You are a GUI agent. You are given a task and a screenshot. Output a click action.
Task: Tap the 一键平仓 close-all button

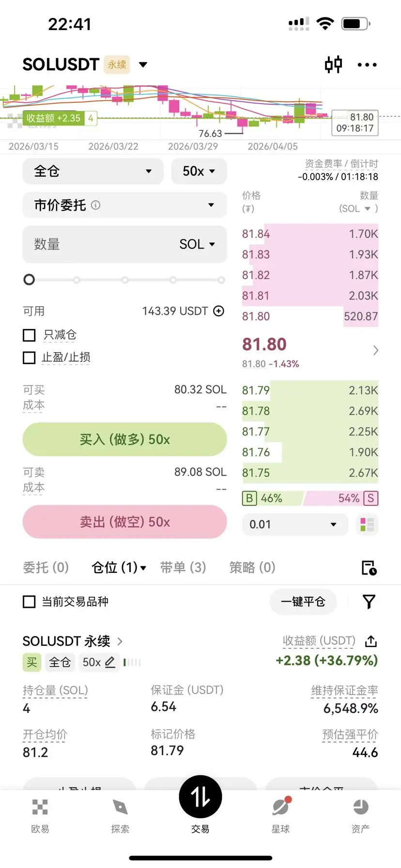coord(303,602)
